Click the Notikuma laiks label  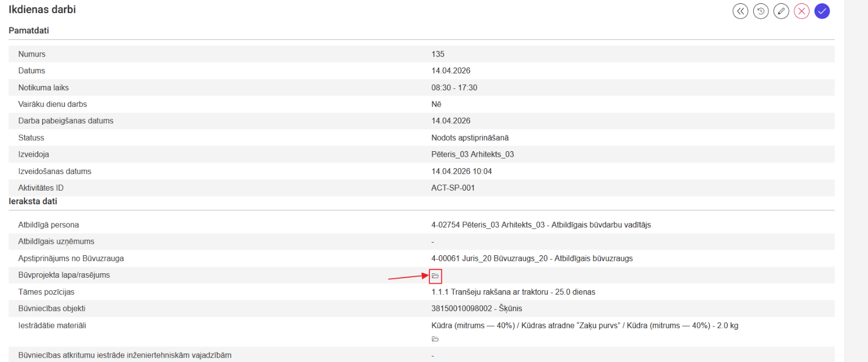click(x=43, y=88)
